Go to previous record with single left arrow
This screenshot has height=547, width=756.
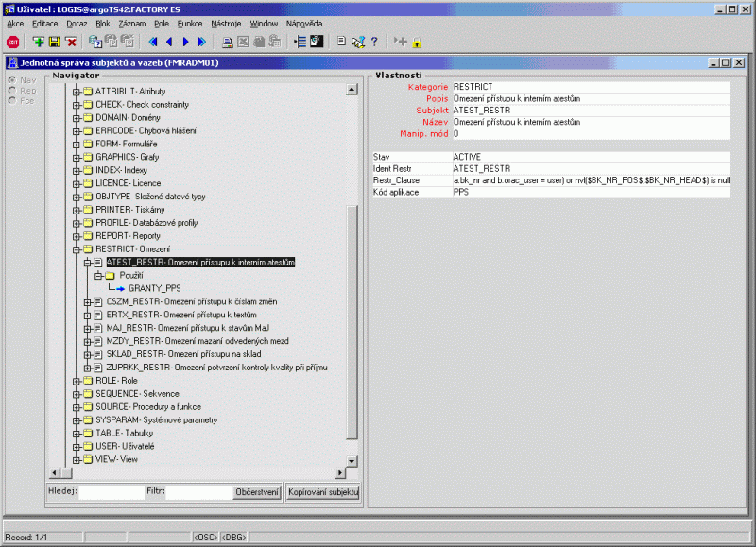[x=169, y=43]
